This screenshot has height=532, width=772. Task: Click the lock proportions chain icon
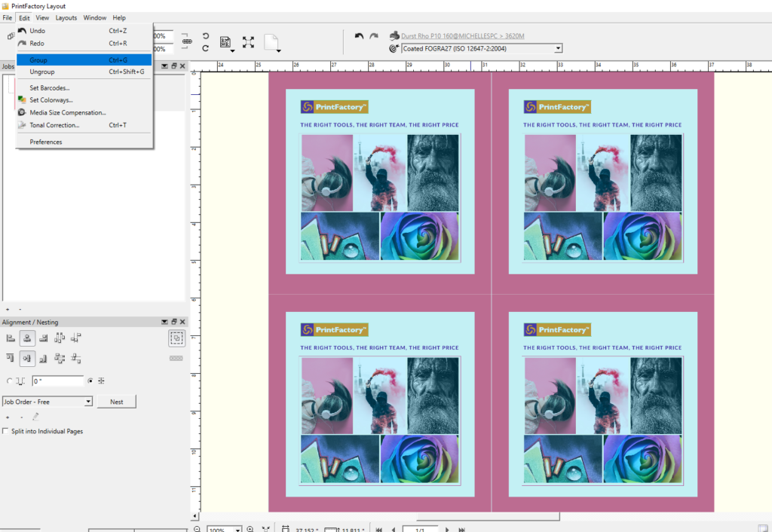[x=187, y=41]
